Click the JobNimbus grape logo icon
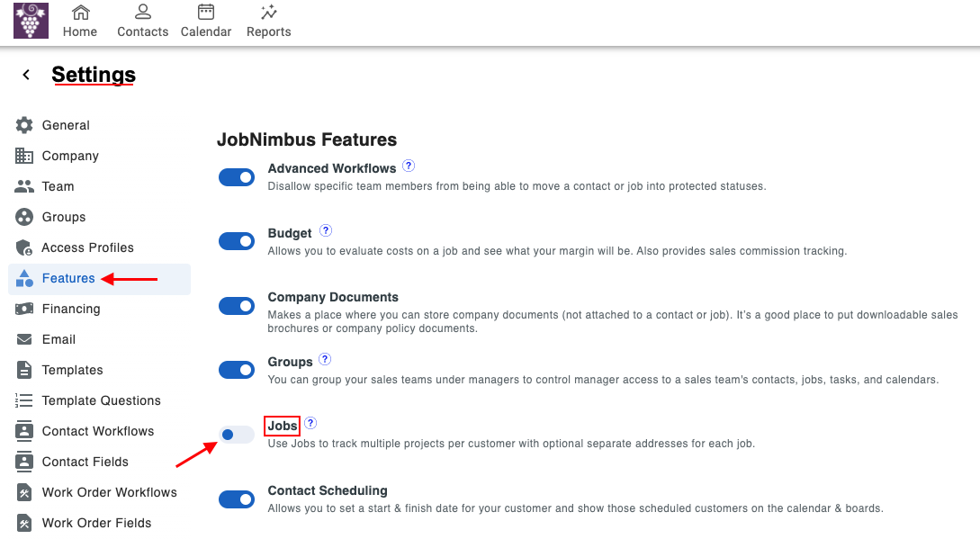Image resolution: width=980 pixels, height=539 pixels. [x=31, y=21]
